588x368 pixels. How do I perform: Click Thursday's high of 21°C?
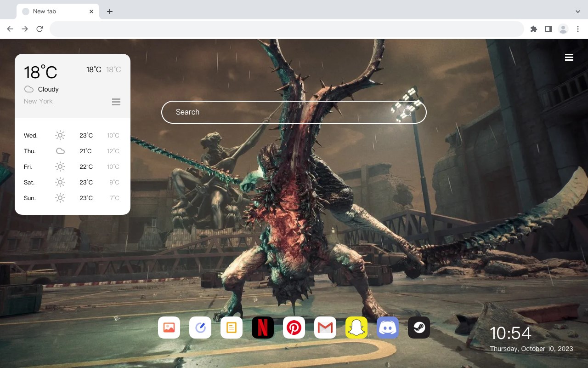(x=85, y=151)
